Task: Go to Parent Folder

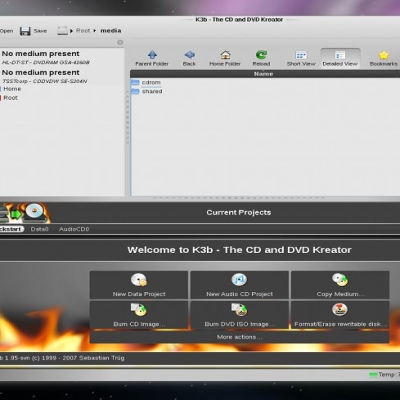Action: [152, 58]
